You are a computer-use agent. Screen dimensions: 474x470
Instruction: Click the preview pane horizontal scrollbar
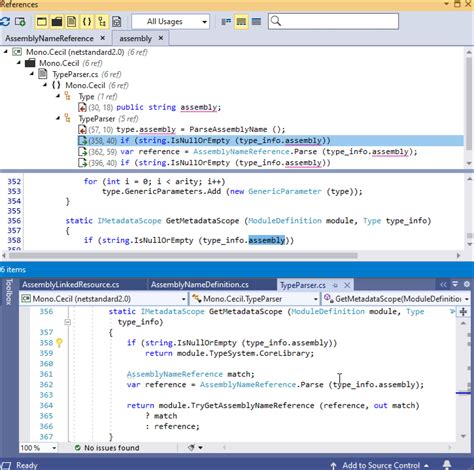point(183,256)
